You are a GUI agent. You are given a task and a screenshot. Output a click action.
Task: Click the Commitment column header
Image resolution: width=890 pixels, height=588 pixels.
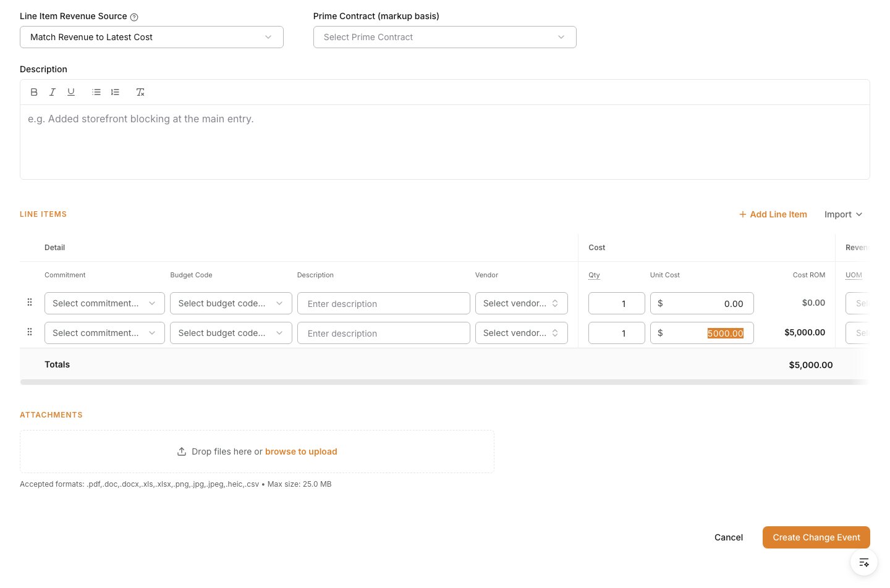point(65,275)
